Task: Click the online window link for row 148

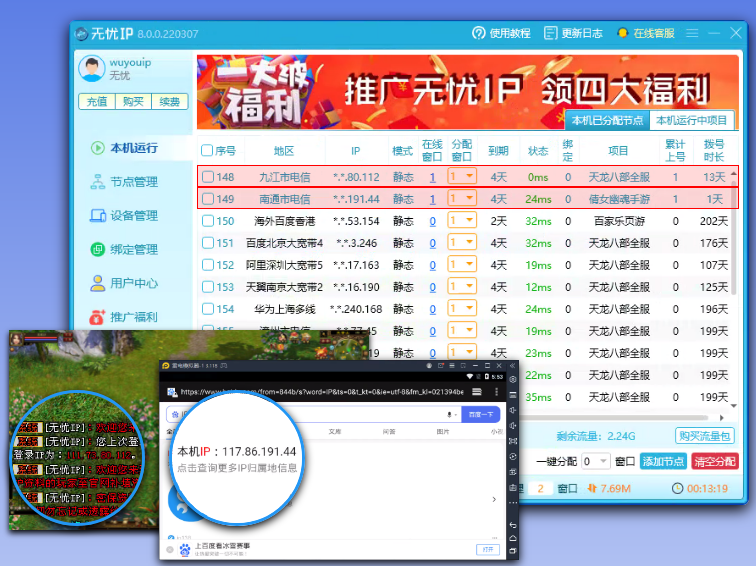Action: click(432, 177)
